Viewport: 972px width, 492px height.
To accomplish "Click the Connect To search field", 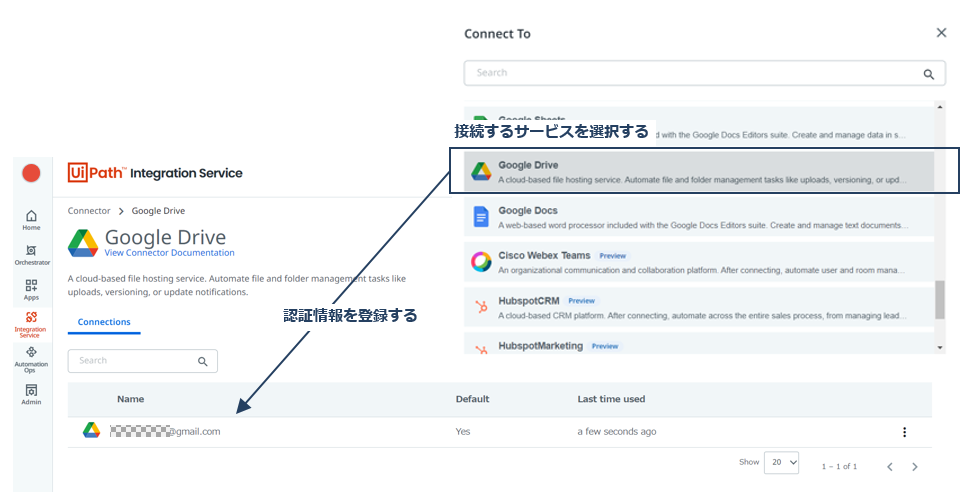I will (x=705, y=73).
